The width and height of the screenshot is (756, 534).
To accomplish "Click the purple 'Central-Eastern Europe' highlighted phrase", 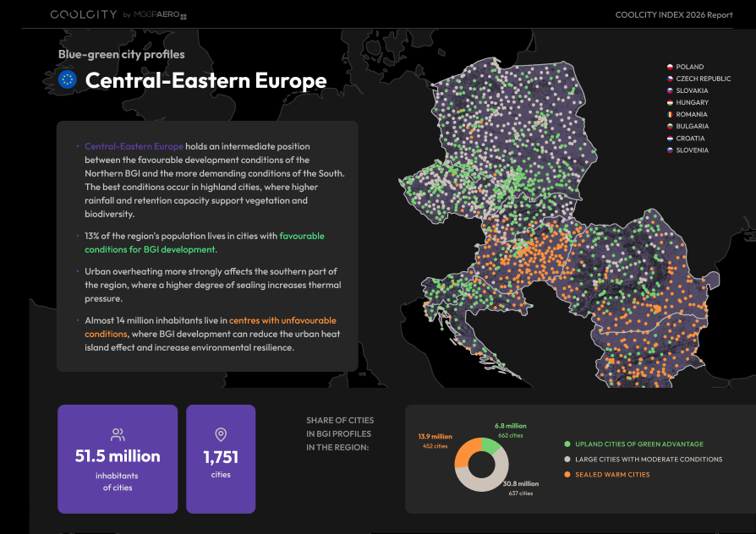I will (134, 146).
